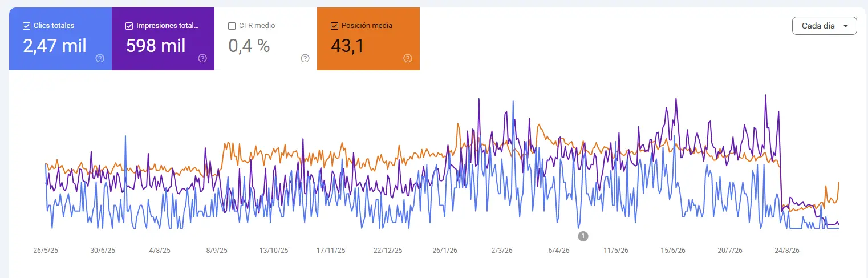Image resolution: width=868 pixels, height=278 pixels.
Task: Click the 13/10/25 date label
Action: (x=274, y=251)
